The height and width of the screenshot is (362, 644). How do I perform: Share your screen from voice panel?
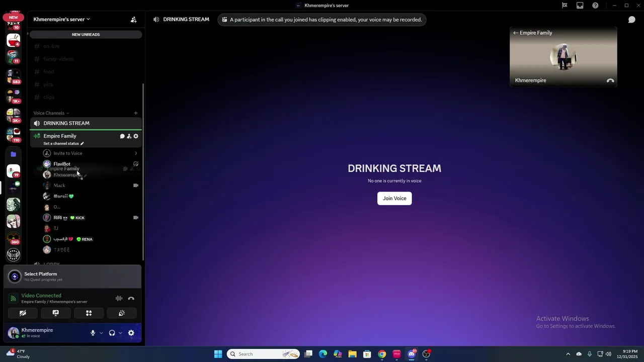point(56,313)
